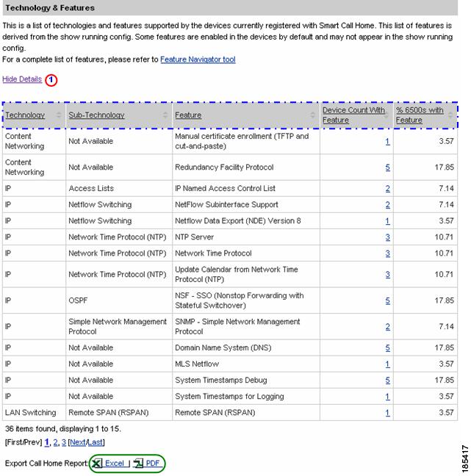Go to results page 2
This screenshot has width=471, height=476.
(x=56, y=442)
